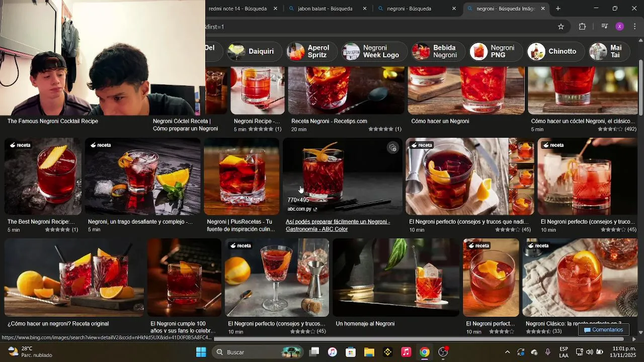This screenshot has width=644, height=362.
Task: Open the abc.com.py source link
Action: (x=302, y=209)
